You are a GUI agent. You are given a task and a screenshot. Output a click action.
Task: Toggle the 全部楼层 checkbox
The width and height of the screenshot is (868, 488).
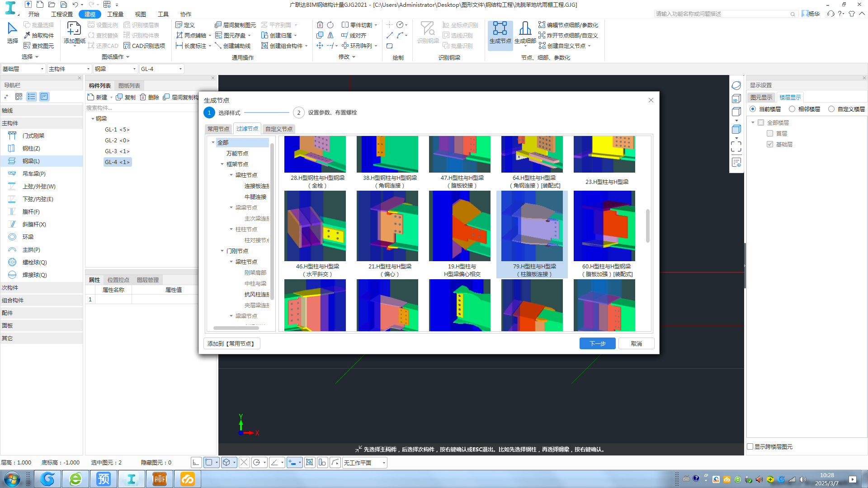click(761, 122)
